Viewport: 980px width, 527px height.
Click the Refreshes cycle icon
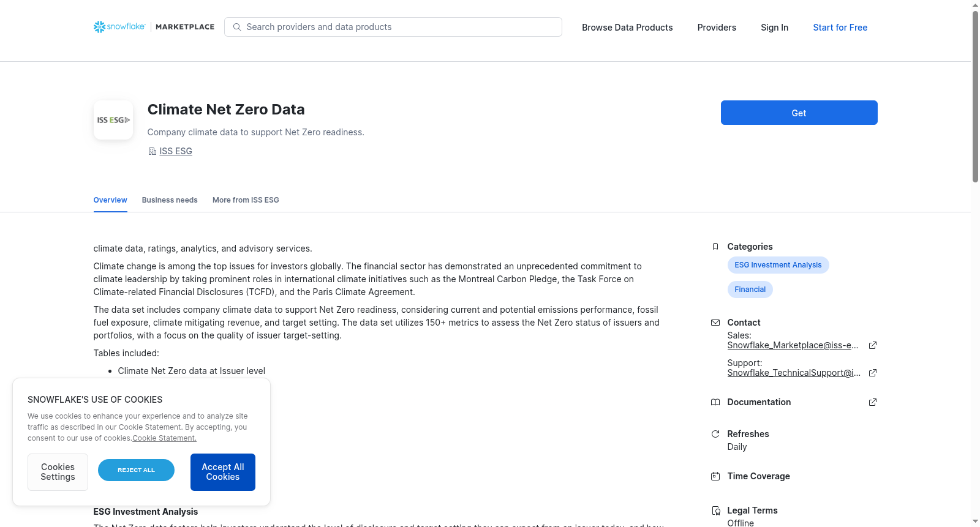(715, 434)
